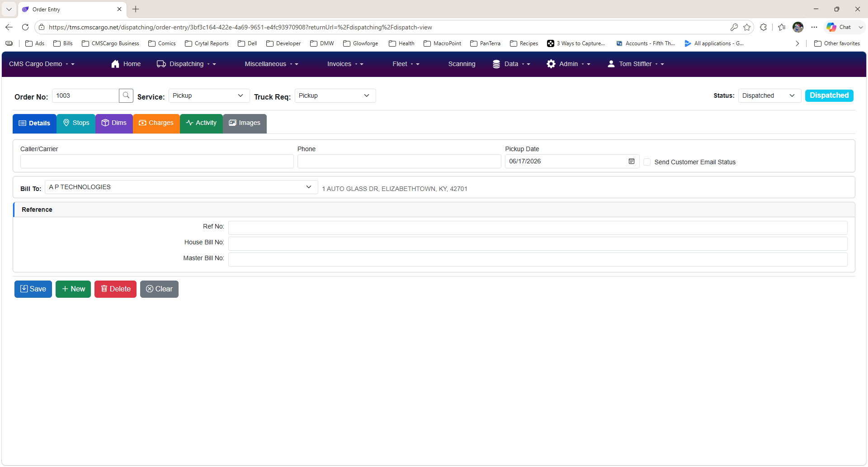Expand the CMS Cargo Demo menu
The height and width of the screenshot is (467, 868).
(42, 64)
